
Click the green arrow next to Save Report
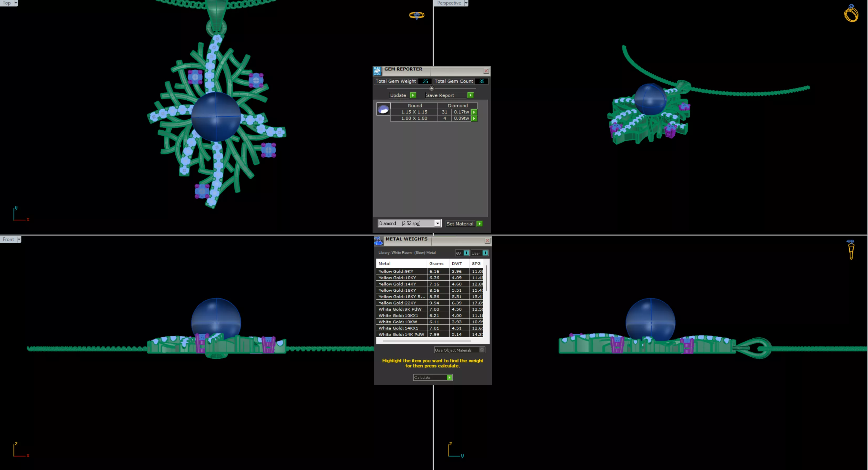tap(470, 95)
